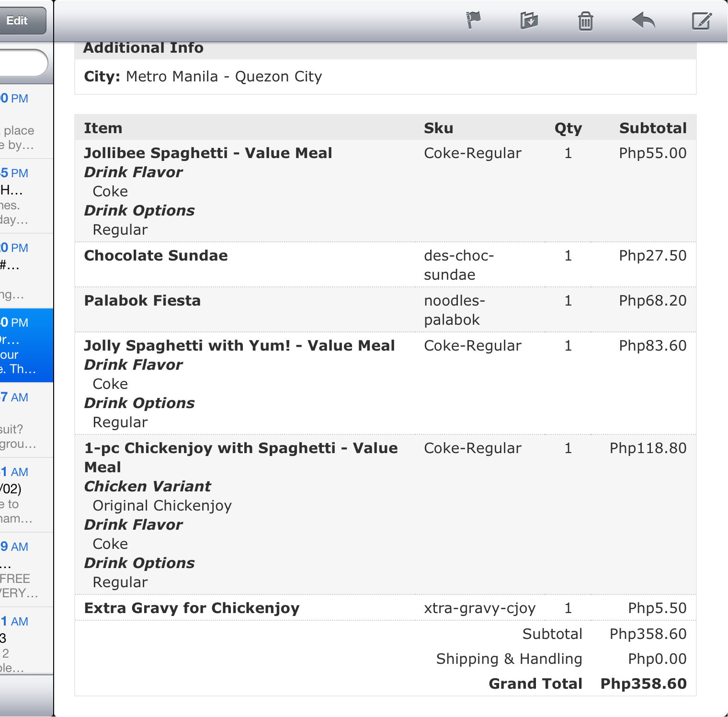Select the 'Grand Total' label
Viewport: 728px width, 717px height.
(535, 683)
